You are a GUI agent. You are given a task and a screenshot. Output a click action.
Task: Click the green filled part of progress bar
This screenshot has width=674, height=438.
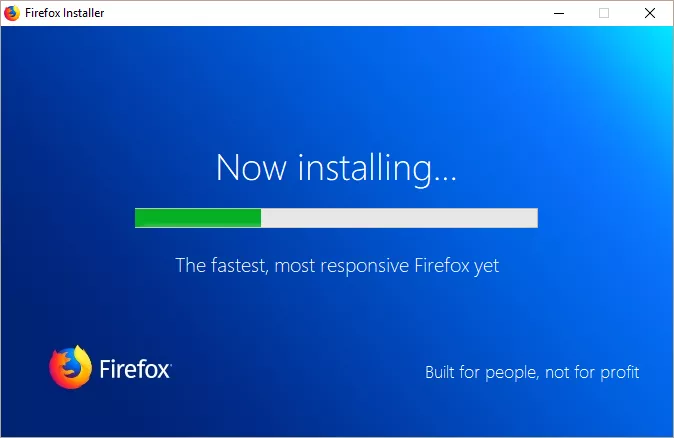pyautogui.click(x=198, y=218)
